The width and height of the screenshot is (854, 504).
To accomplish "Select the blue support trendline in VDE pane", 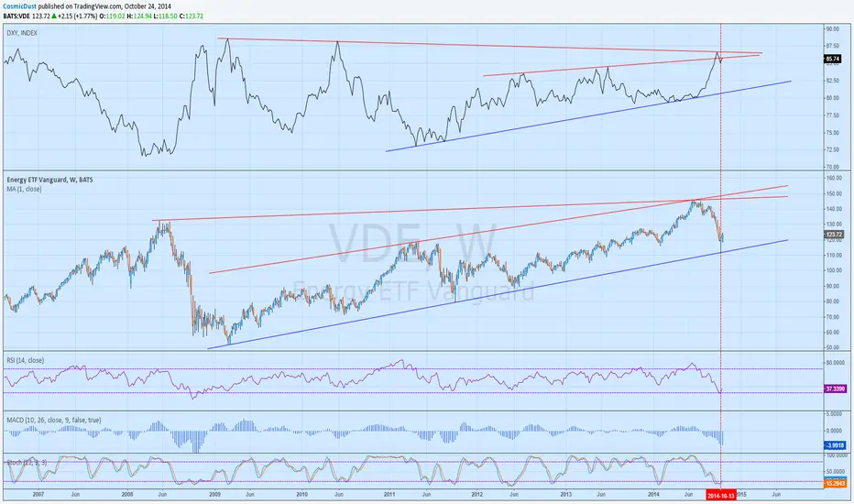I will point(498,294).
